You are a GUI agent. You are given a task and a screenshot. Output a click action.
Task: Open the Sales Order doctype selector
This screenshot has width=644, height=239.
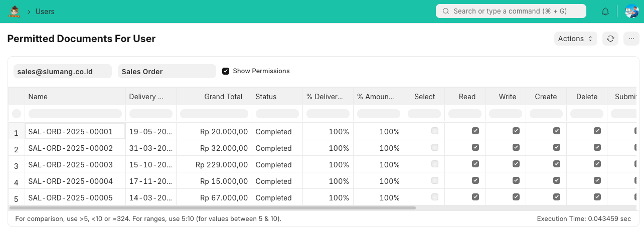pos(167,71)
